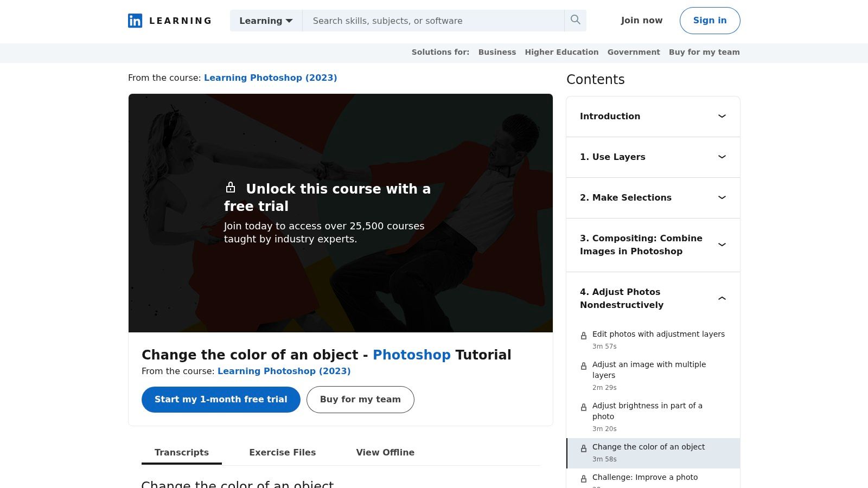Click lock icon beside Challenge: Improve a photo
Image resolution: width=868 pixels, height=488 pixels.
tap(584, 479)
